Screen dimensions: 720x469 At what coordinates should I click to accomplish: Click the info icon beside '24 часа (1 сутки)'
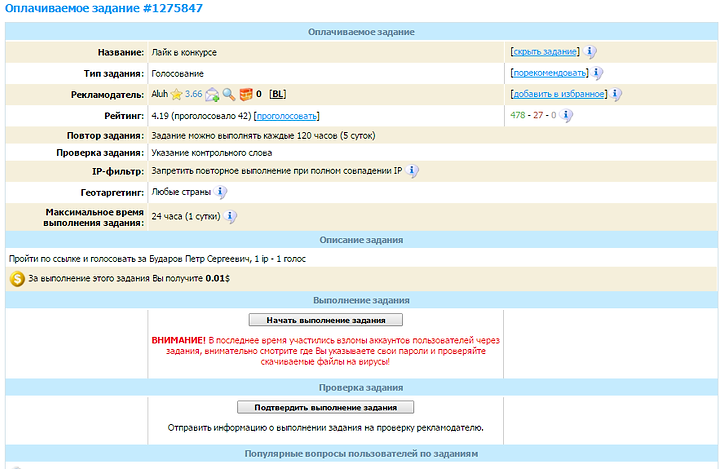tap(231, 216)
